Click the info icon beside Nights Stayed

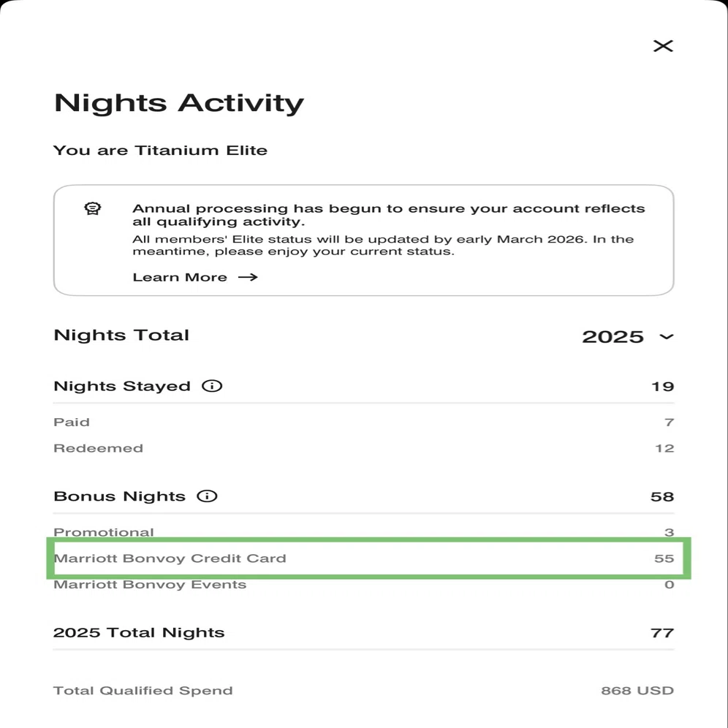[x=212, y=386]
